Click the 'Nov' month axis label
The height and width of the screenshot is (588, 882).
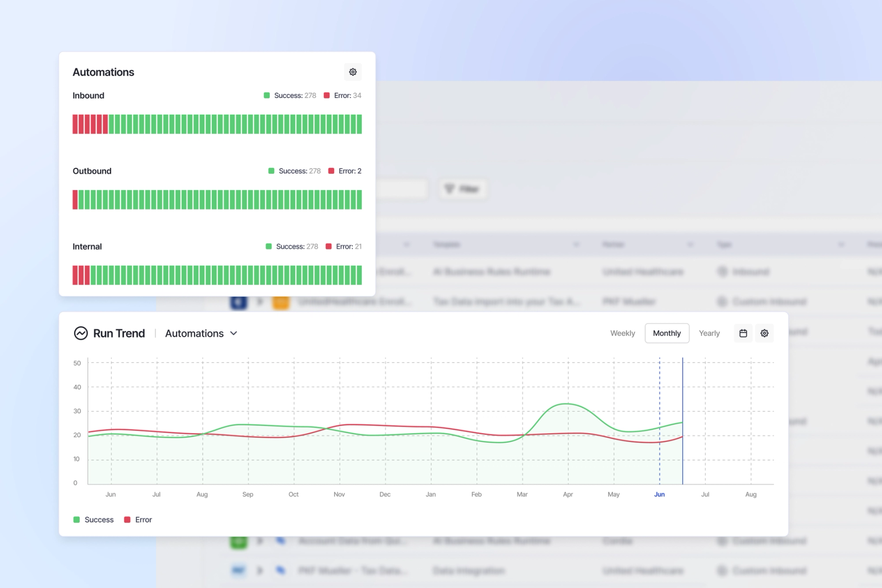339,494
